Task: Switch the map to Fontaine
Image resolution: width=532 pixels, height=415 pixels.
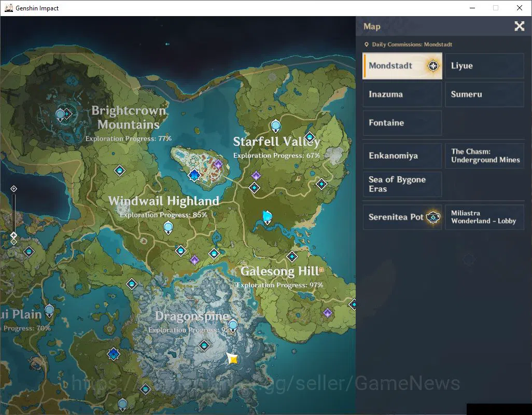Action: pos(402,123)
